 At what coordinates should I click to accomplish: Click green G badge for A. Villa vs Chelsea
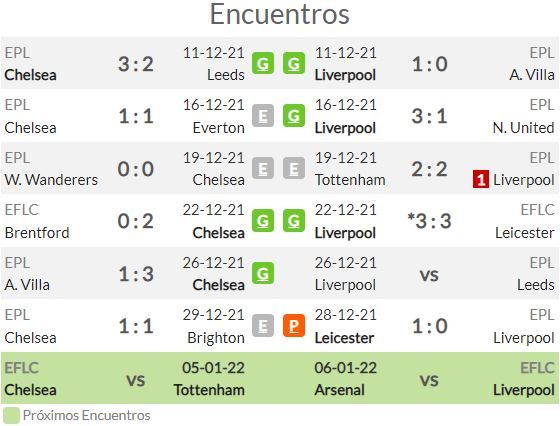tap(263, 273)
